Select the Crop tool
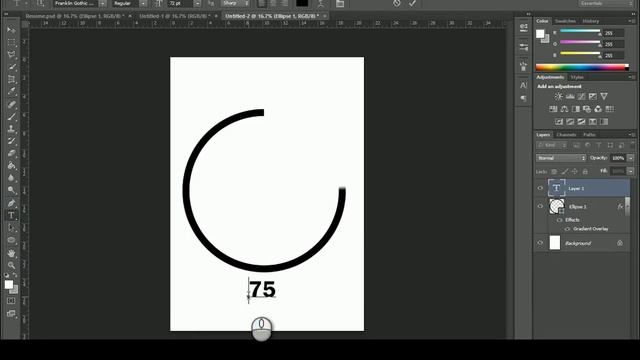Image resolution: width=640 pixels, height=360 pixels. 11,79
